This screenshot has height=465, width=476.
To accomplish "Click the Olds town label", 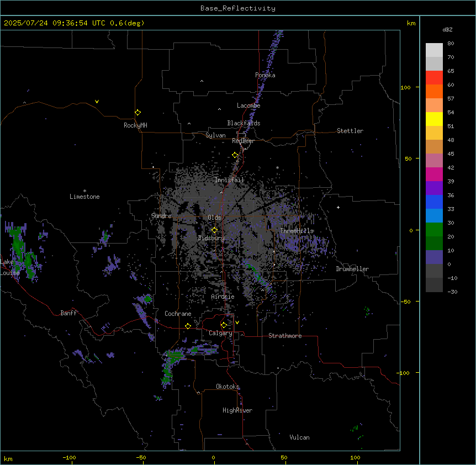I will pos(214,218).
